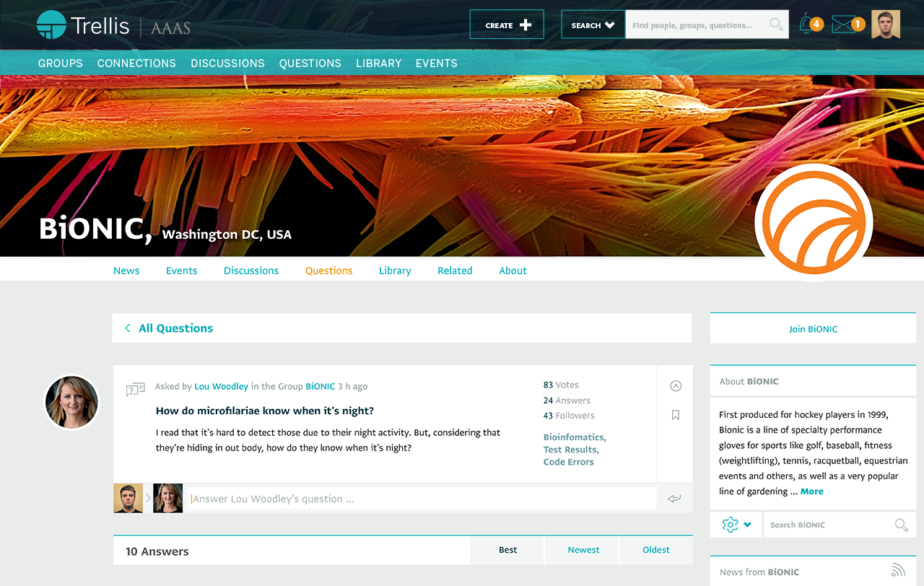Screen dimensions: 924x586
Task: Open QUESTIONS in the main navigation
Action: tap(310, 64)
